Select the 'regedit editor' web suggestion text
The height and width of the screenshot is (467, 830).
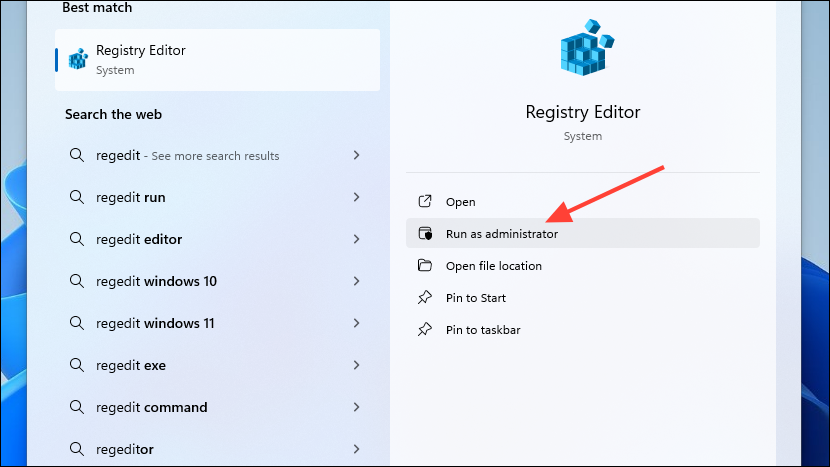pyautogui.click(x=139, y=239)
